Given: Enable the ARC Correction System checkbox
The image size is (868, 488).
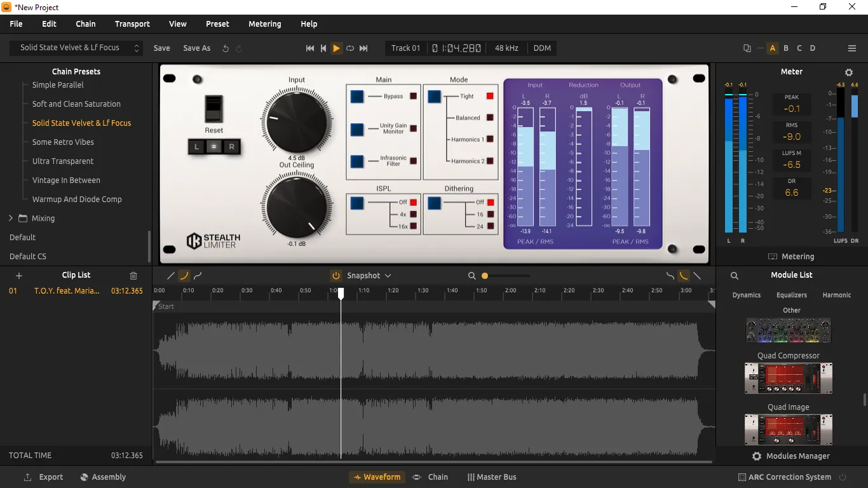Looking at the screenshot, I should 742,477.
